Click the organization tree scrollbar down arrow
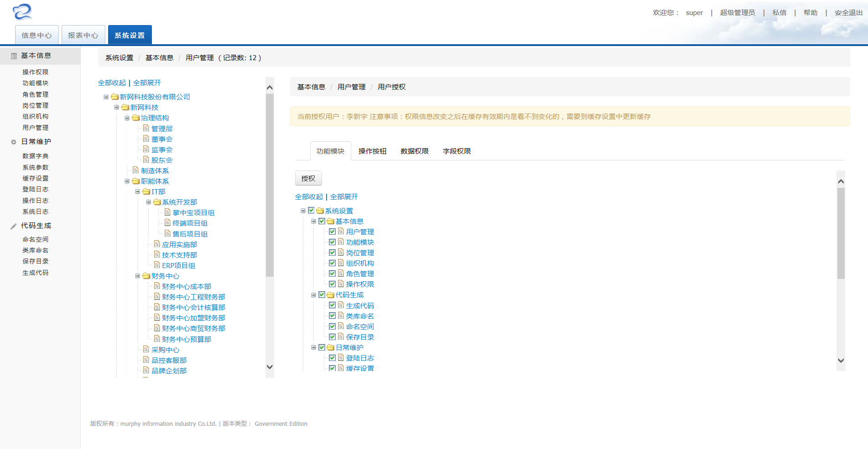868x449 pixels. (x=270, y=367)
